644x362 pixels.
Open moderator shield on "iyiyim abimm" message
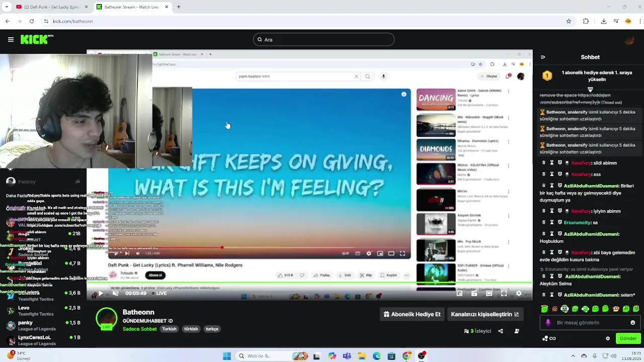pos(560,211)
